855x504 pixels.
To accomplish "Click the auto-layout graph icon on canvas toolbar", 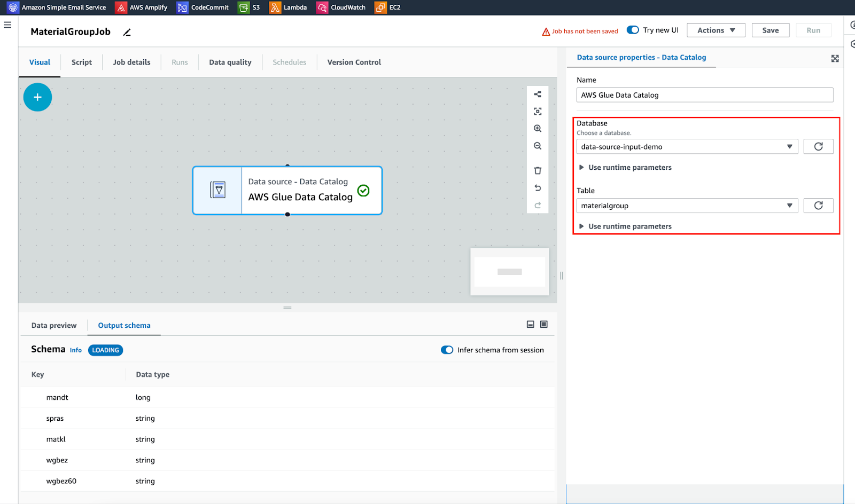I will [x=538, y=94].
